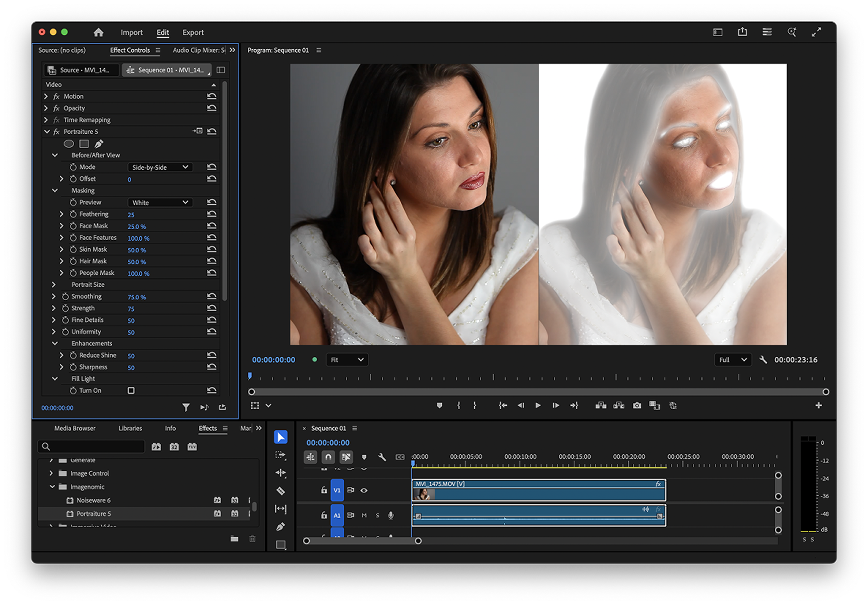Expand the Portrait Size group
Viewport: 868px width, 605px height.
54,285
